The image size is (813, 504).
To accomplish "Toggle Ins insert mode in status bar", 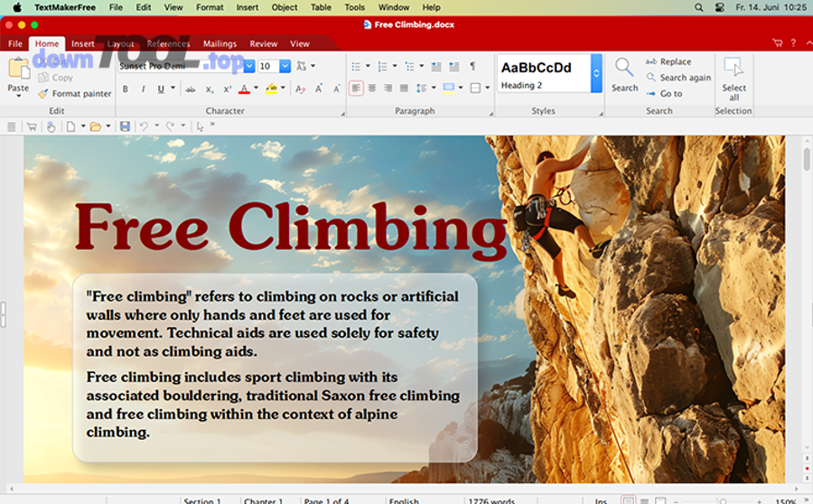I will point(601,500).
